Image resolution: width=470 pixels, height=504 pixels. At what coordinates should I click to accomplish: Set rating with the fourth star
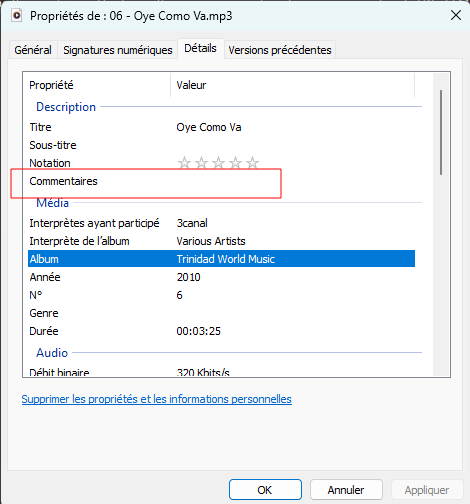click(x=235, y=163)
